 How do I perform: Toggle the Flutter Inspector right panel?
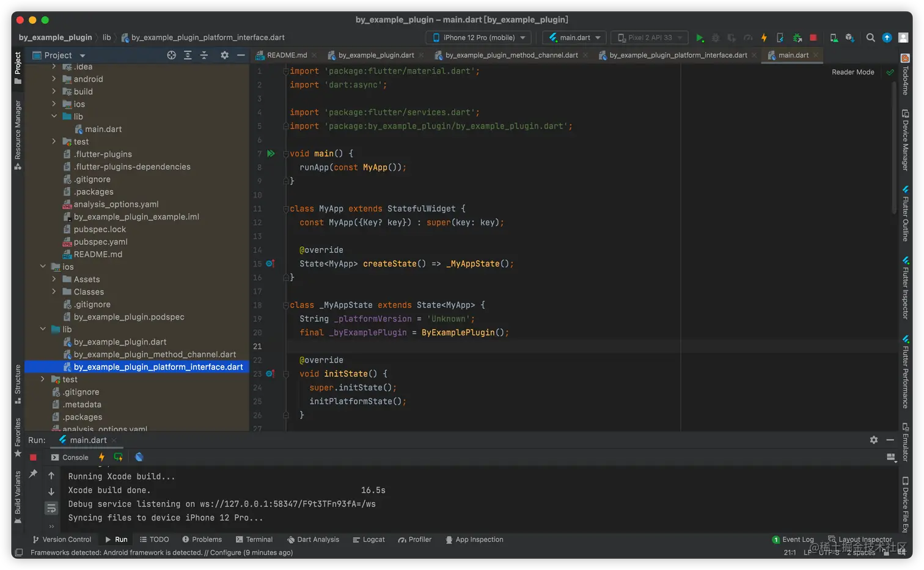(905, 287)
